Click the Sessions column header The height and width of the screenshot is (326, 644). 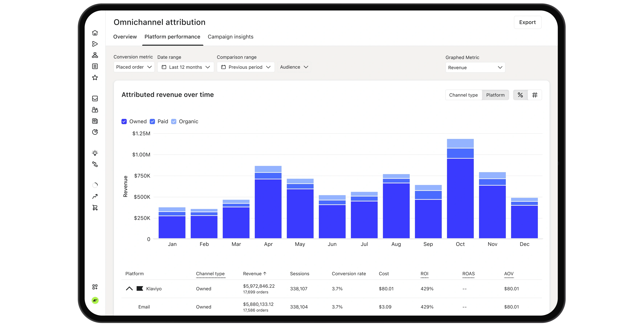[x=300, y=274]
